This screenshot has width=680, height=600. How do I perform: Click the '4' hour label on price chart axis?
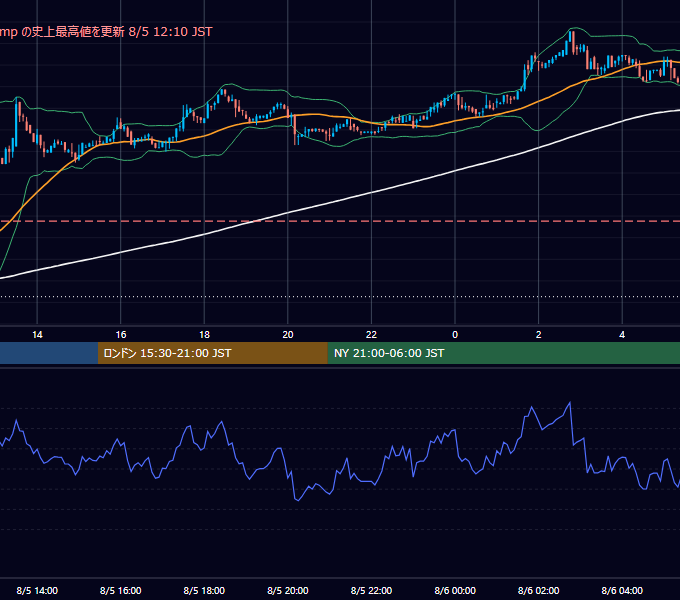[622, 335]
